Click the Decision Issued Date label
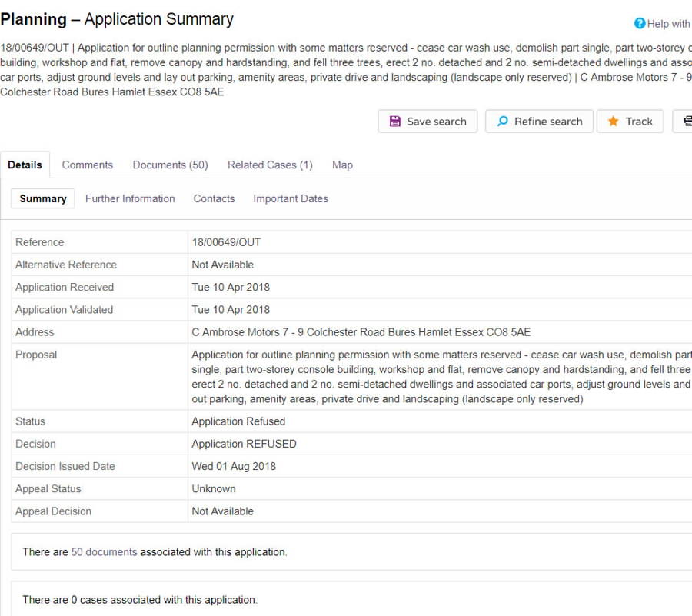692x616 pixels. [65, 466]
